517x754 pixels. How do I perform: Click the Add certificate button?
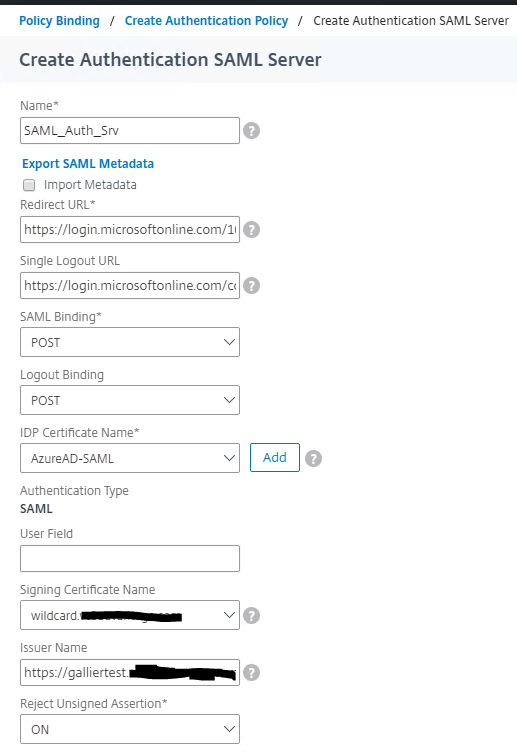275,457
